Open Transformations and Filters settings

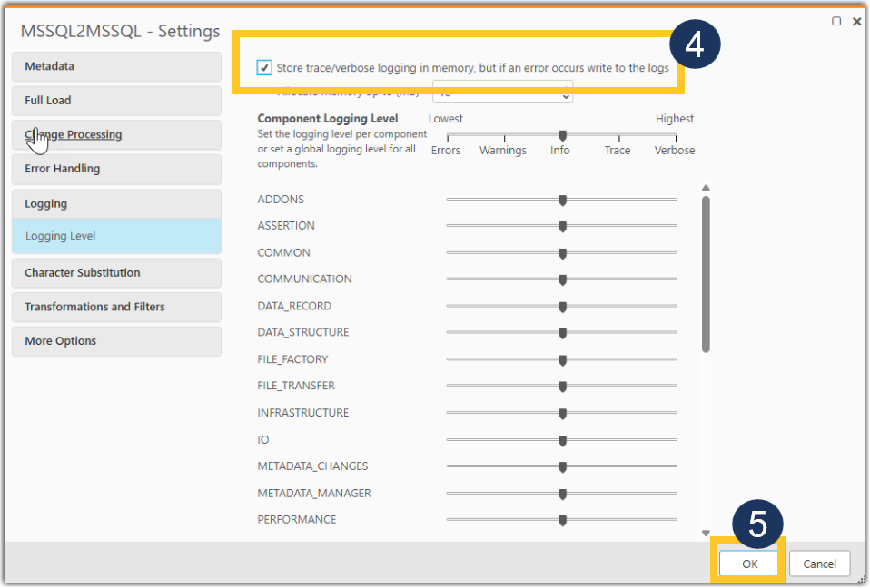tap(115, 307)
